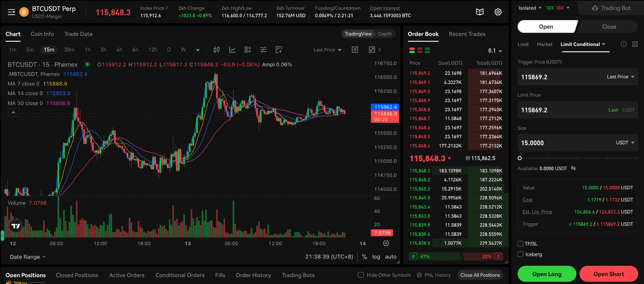
Task: Open the Date Range dropdown
Action: click(x=28, y=257)
